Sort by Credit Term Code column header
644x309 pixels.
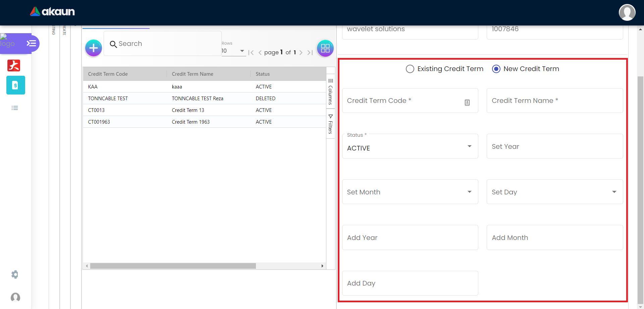click(x=108, y=74)
